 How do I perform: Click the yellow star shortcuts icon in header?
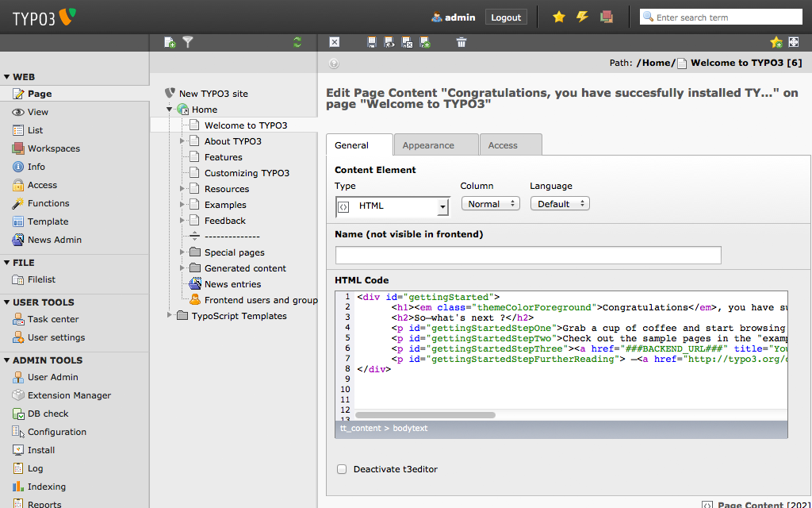click(x=559, y=17)
